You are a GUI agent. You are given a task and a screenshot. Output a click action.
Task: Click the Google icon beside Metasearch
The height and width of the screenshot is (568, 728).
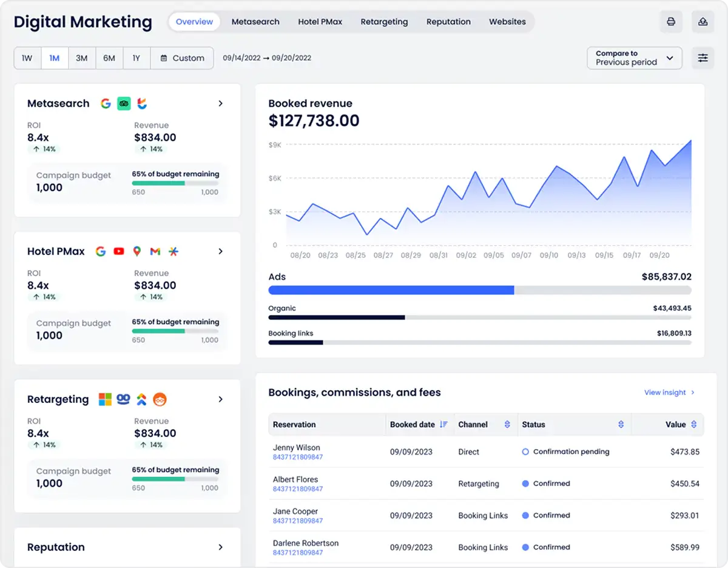coord(106,104)
